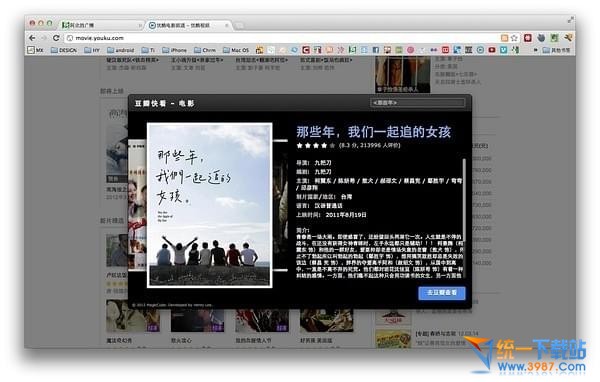Expand the Ti bookmarks folder

(148, 50)
